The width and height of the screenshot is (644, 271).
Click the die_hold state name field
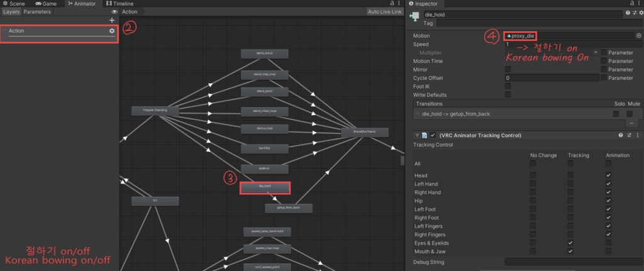click(523, 14)
